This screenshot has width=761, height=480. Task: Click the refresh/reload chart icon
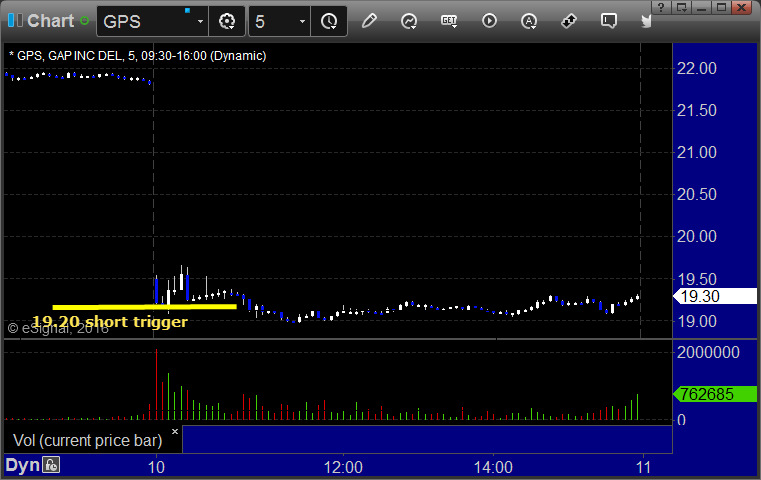click(x=409, y=20)
